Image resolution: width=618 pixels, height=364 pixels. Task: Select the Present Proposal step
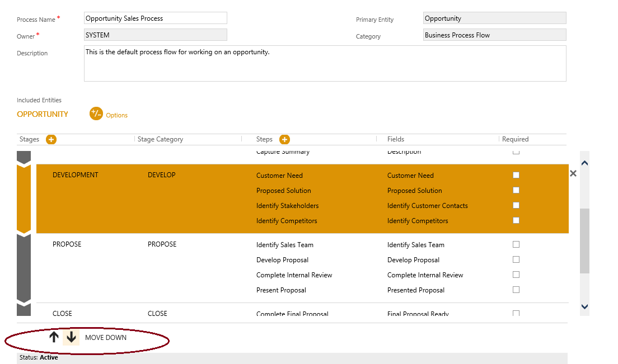[x=281, y=290]
